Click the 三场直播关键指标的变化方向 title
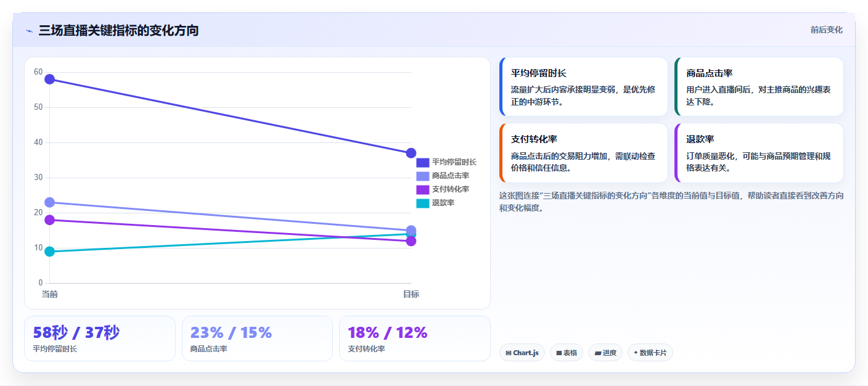Image resolution: width=868 pixels, height=386 pixels. (x=118, y=30)
